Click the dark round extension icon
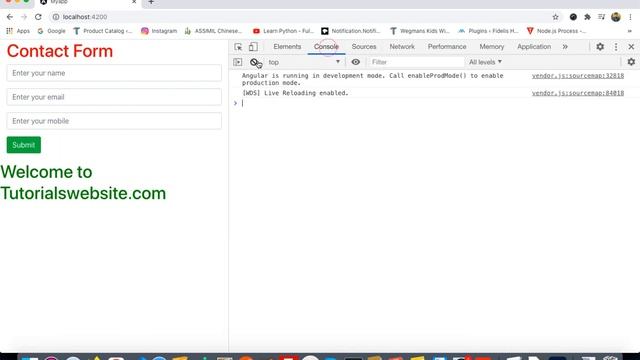The width and height of the screenshot is (640, 360). click(573, 17)
